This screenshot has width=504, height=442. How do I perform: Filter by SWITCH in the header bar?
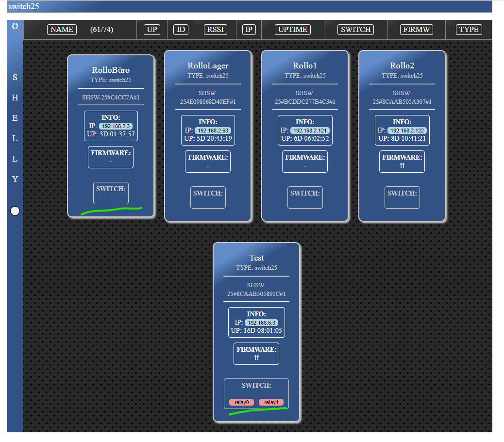[356, 30]
